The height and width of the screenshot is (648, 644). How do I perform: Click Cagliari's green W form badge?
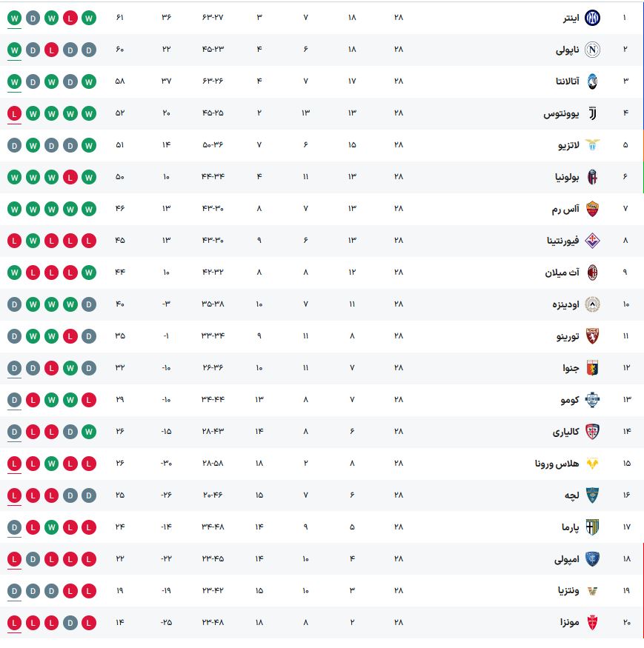click(89, 432)
